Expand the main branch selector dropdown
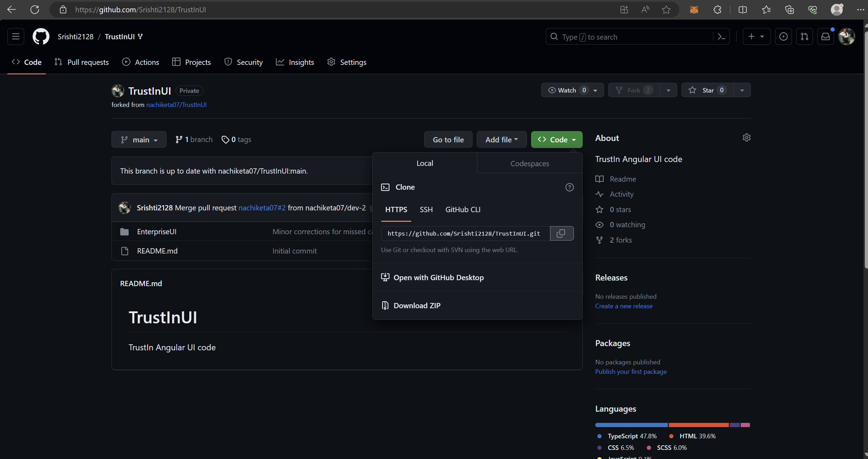The height and width of the screenshot is (459, 868). click(139, 140)
